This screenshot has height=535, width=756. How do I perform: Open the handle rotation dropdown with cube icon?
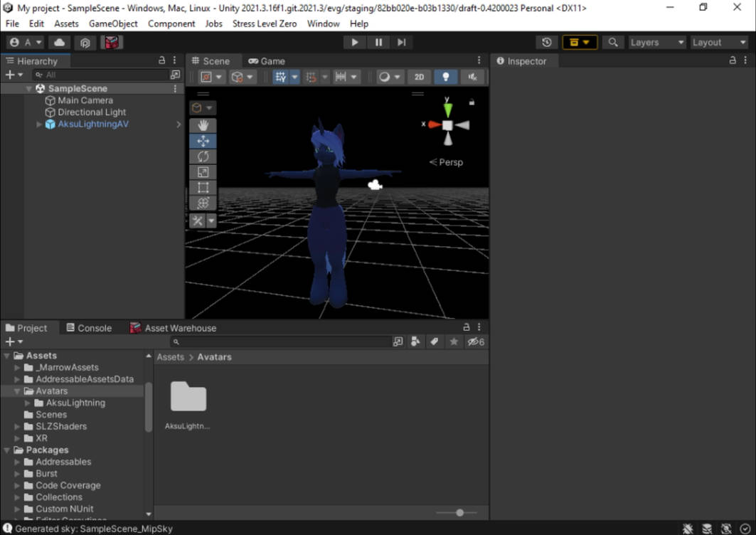(x=243, y=77)
